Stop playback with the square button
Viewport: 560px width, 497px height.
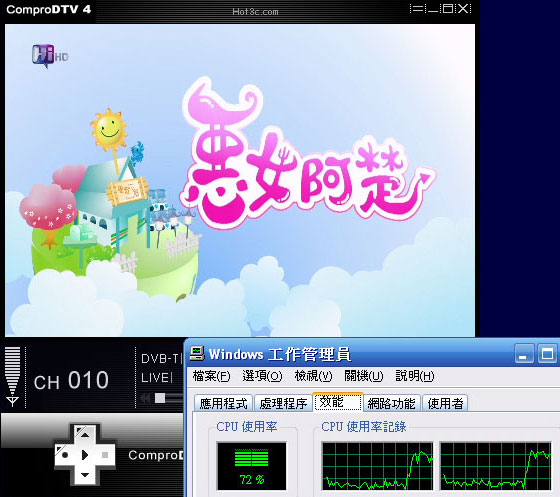point(105,455)
